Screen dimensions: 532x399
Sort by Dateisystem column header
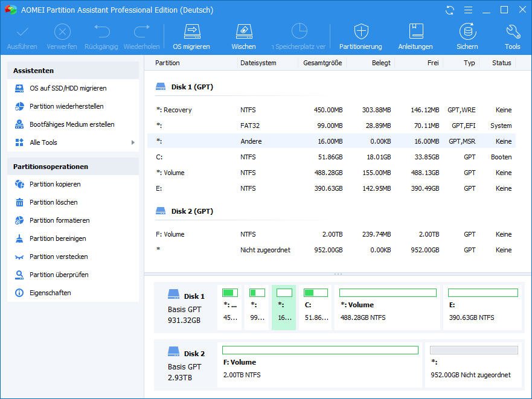tap(258, 63)
